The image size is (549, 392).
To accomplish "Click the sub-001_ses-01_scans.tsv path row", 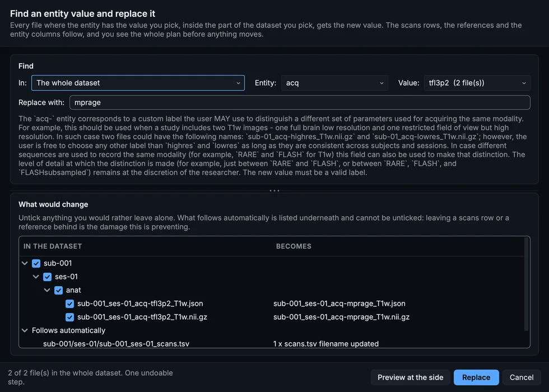I will [117, 344].
